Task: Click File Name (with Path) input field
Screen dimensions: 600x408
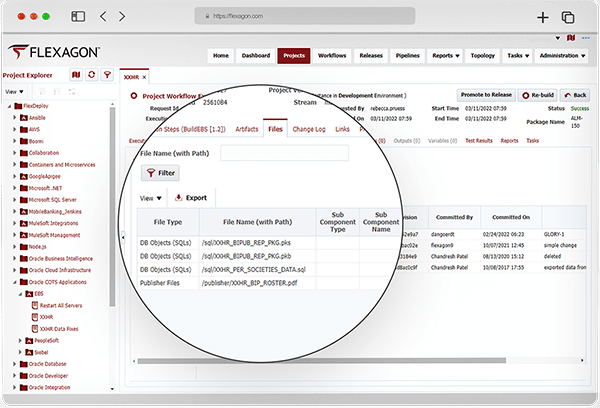Action: click(284, 153)
